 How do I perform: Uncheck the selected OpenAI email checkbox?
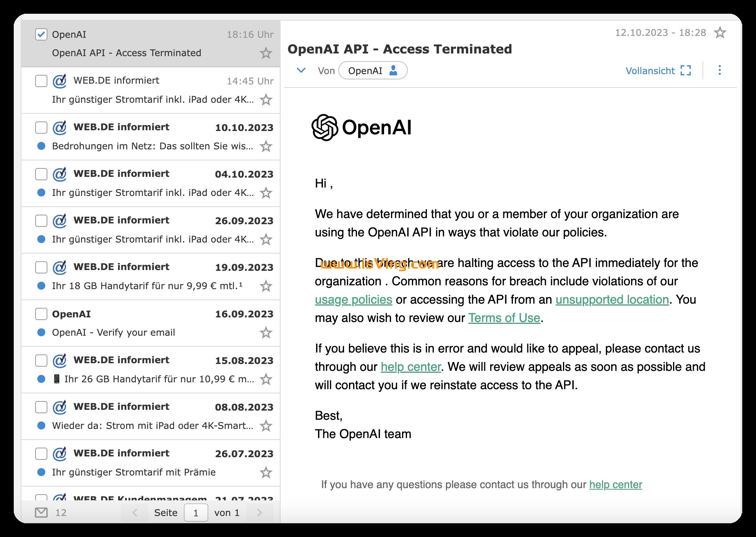(41, 34)
